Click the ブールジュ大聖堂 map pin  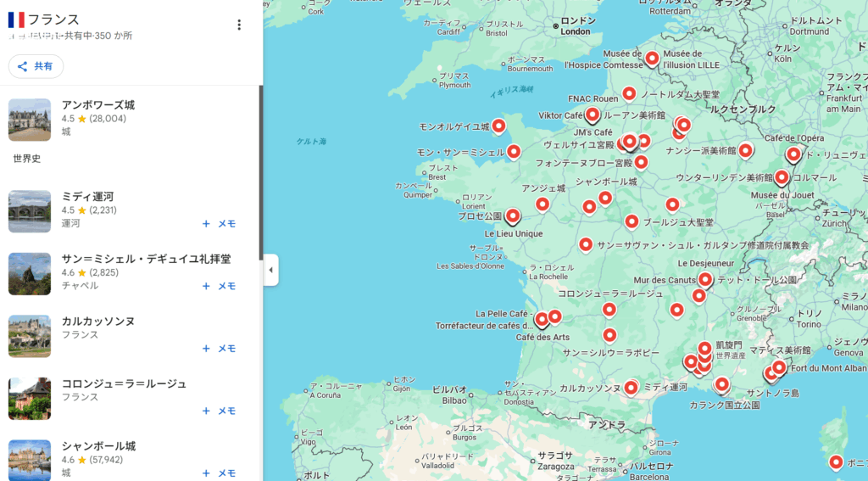click(x=632, y=221)
